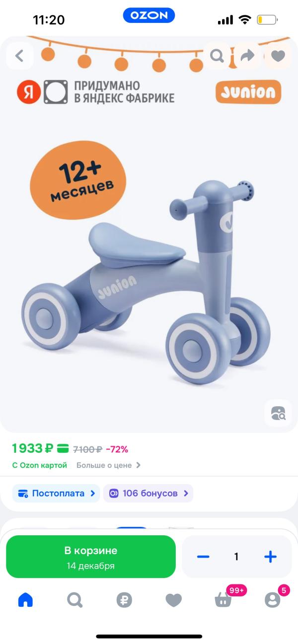Add product to favorites with heart icon
The width and height of the screenshot is (298, 644).
tap(278, 56)
